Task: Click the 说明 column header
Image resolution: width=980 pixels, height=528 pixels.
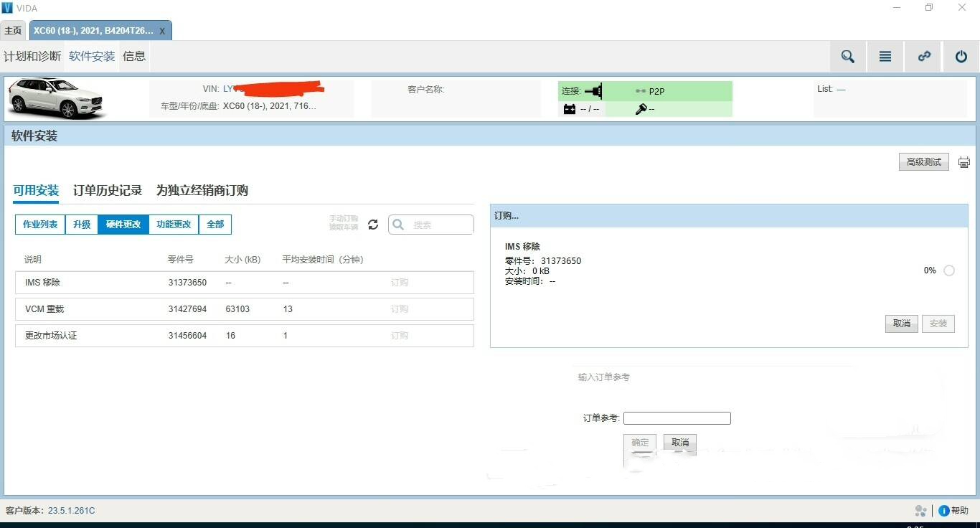Action: (33, 260)
